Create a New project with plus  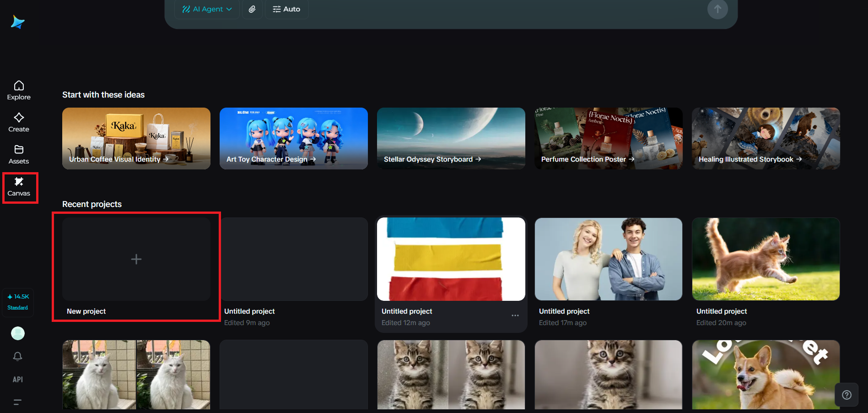[136, 259]
